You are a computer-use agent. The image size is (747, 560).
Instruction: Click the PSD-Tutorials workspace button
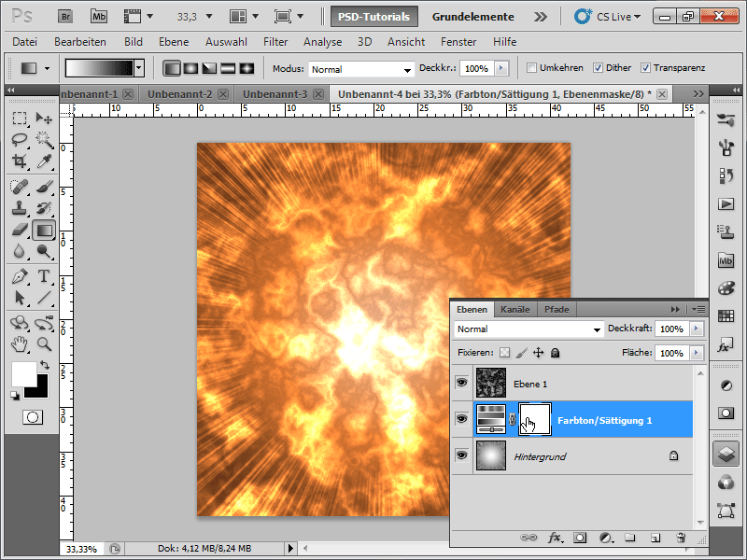373,16
